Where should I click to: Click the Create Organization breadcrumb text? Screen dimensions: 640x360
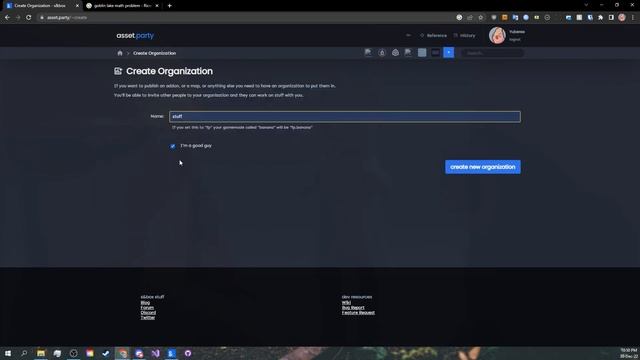(x=154, y=53)
